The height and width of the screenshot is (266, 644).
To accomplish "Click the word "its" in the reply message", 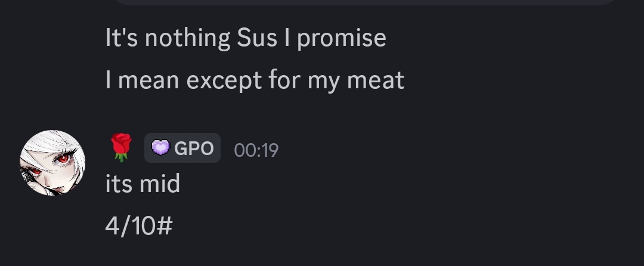I will [117, 184].
